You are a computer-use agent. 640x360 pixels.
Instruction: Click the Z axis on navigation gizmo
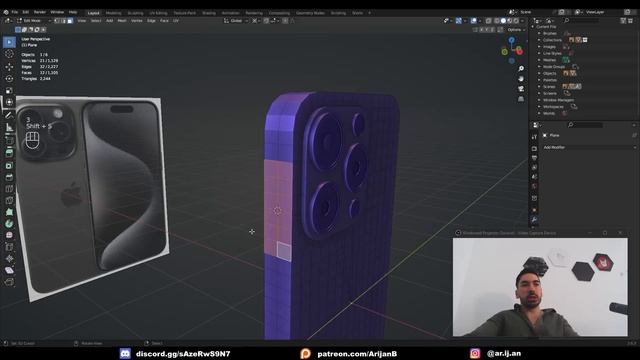pyautogui.click(x=511, y=40)
